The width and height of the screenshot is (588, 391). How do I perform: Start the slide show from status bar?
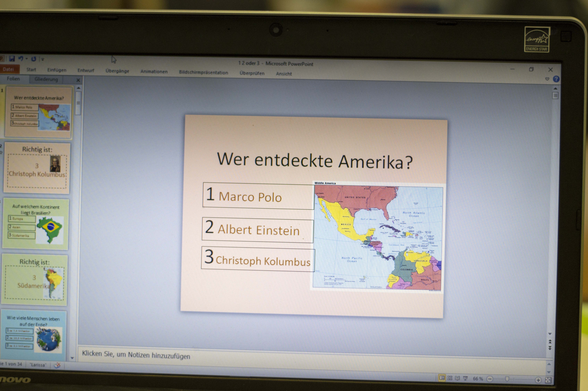[465, 378]
